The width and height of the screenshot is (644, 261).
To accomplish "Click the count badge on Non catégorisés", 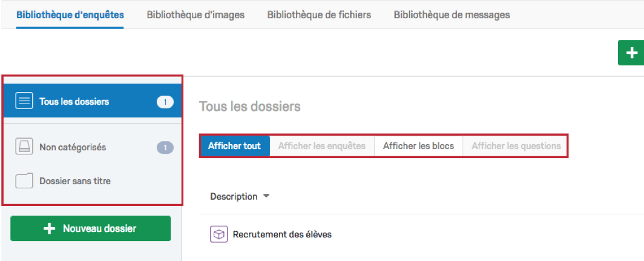I will (x=165, y=147).
